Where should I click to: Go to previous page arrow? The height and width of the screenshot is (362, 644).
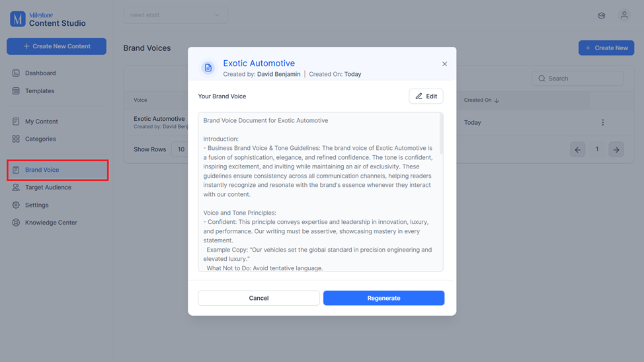[577, 149]
